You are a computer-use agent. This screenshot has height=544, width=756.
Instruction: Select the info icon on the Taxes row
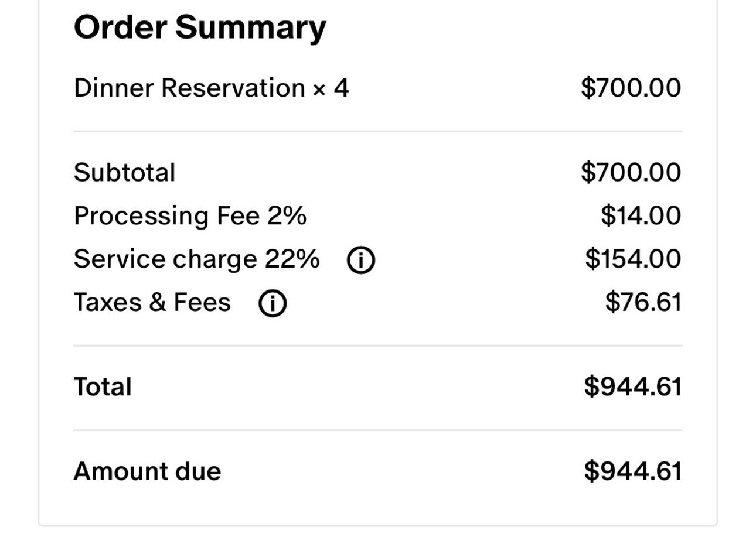(x=272, y=302)
